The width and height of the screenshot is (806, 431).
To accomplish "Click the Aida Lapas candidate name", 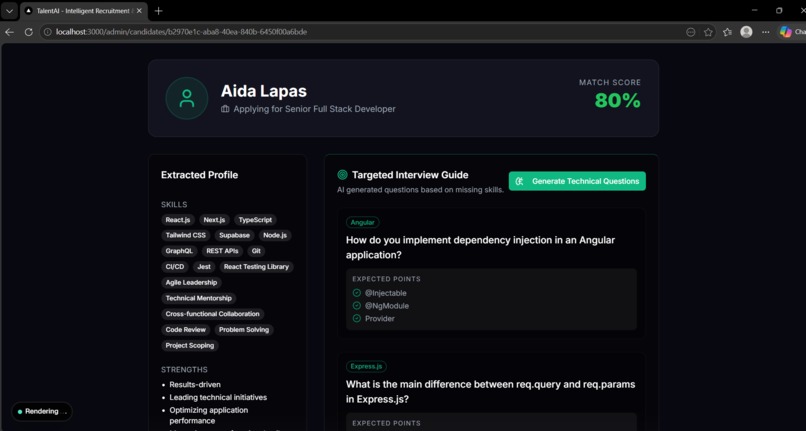I will point(264,91).
